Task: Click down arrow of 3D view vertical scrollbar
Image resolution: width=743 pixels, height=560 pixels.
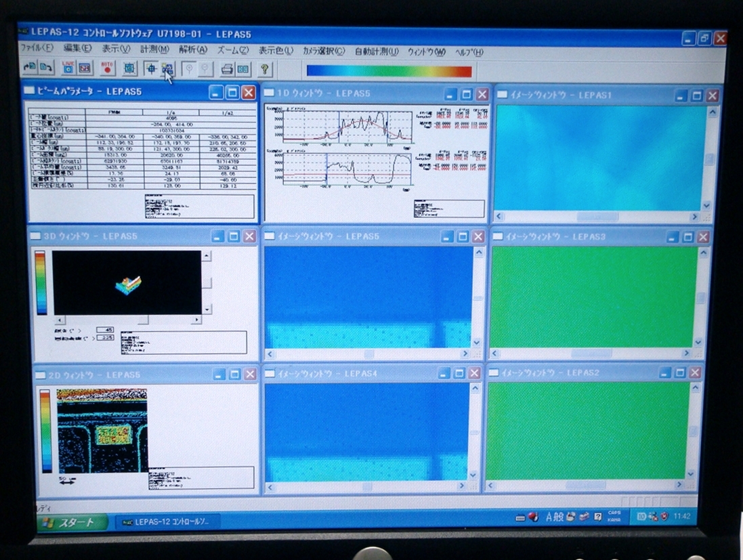Action: 207,309
